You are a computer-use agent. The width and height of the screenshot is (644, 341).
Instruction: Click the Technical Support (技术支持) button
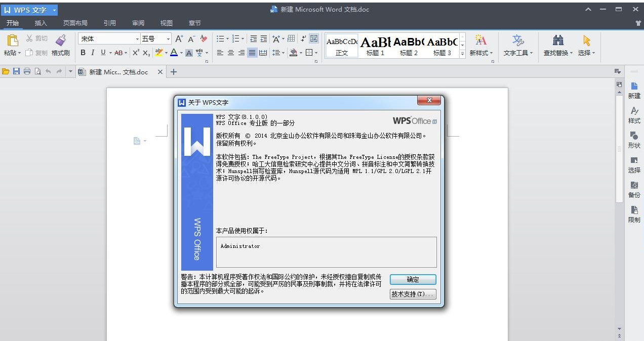413,294
